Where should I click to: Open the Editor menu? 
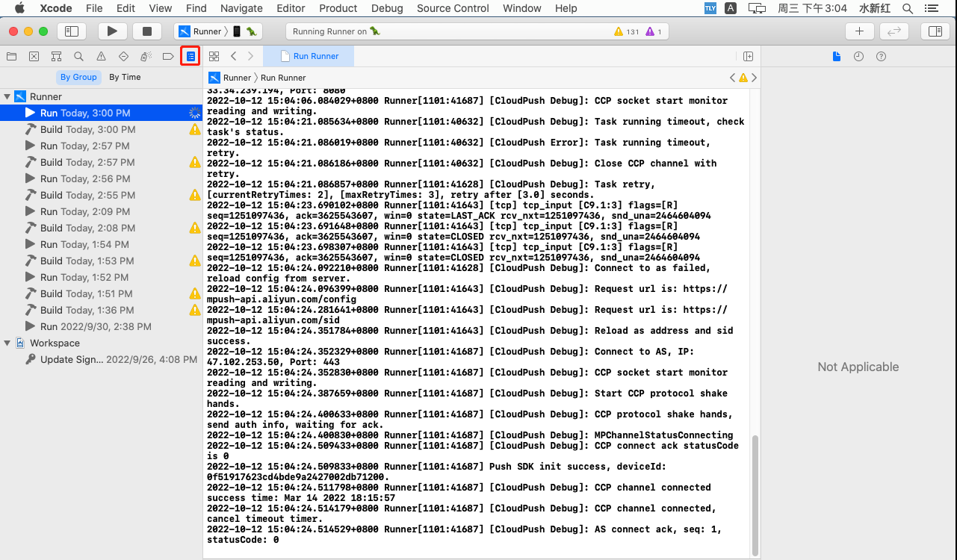291,8
